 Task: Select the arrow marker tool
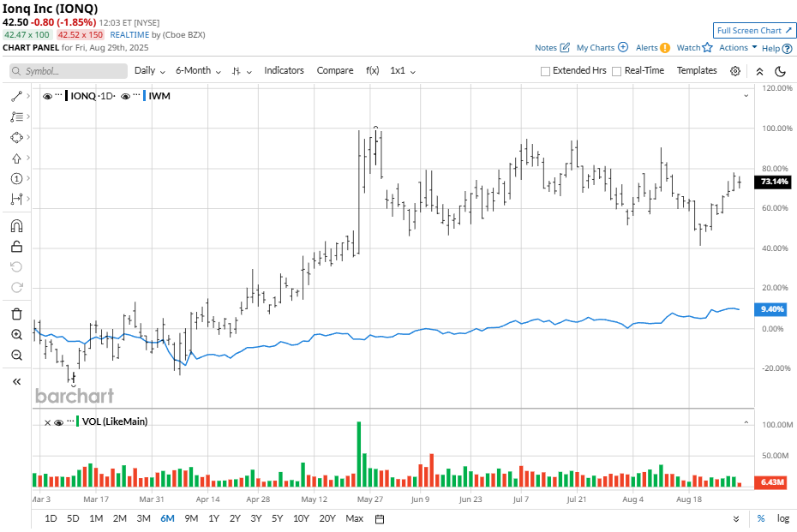coord(16,158)
